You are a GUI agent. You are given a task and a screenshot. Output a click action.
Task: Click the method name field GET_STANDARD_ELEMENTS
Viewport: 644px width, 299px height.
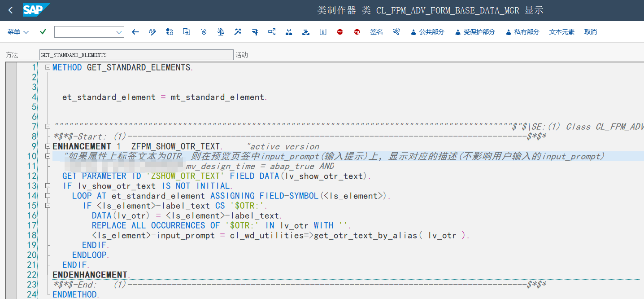point(136,55)
